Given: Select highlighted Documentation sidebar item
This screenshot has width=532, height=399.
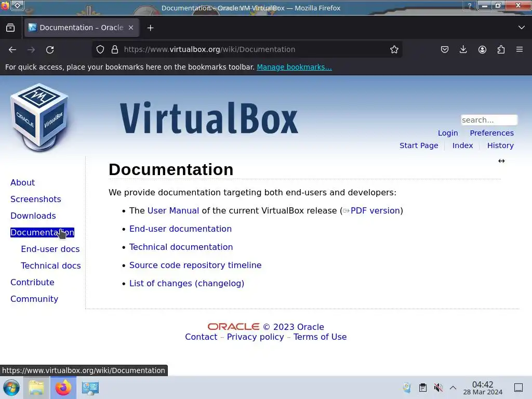Looking at the screenshot, I should point(42,232).
